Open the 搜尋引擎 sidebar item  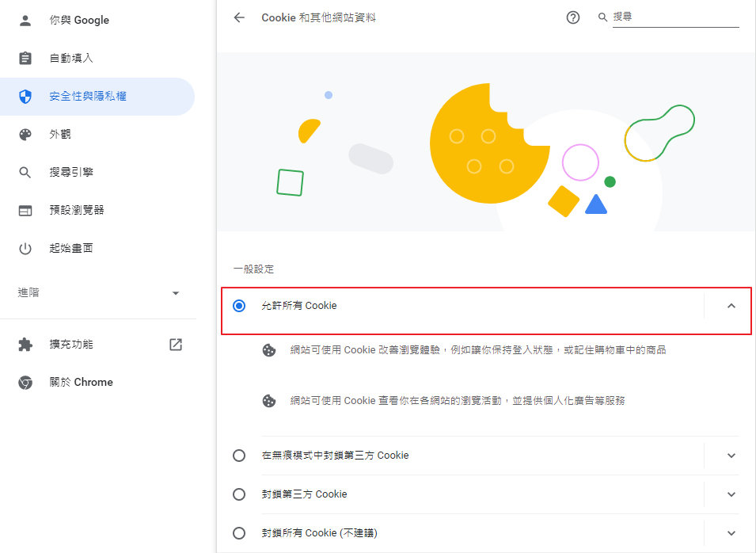click(97, 172)
